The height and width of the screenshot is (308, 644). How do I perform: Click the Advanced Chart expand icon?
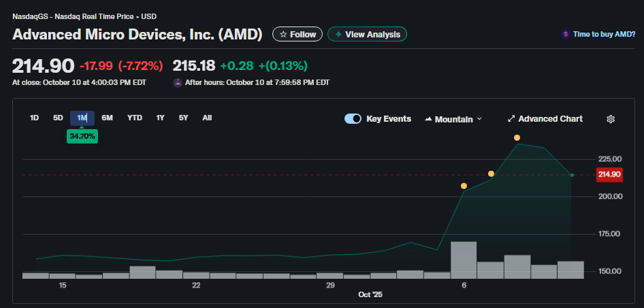511,119
